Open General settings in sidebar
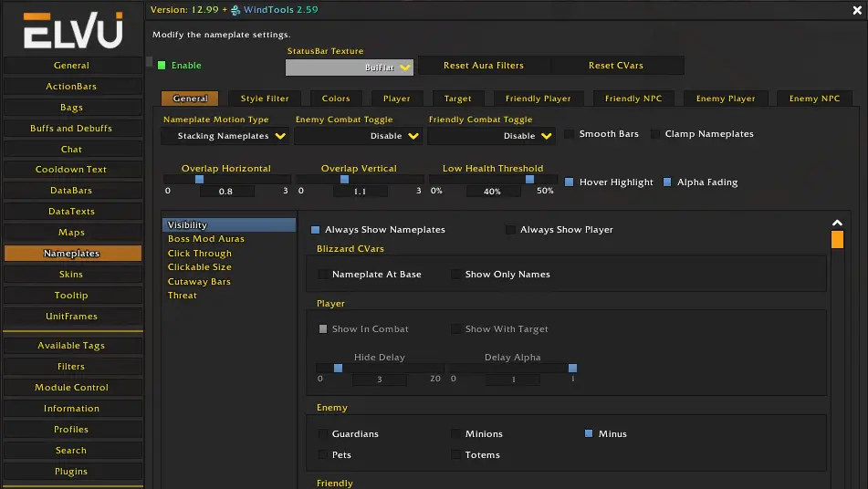The image size is (868, 489). [72, 66]
